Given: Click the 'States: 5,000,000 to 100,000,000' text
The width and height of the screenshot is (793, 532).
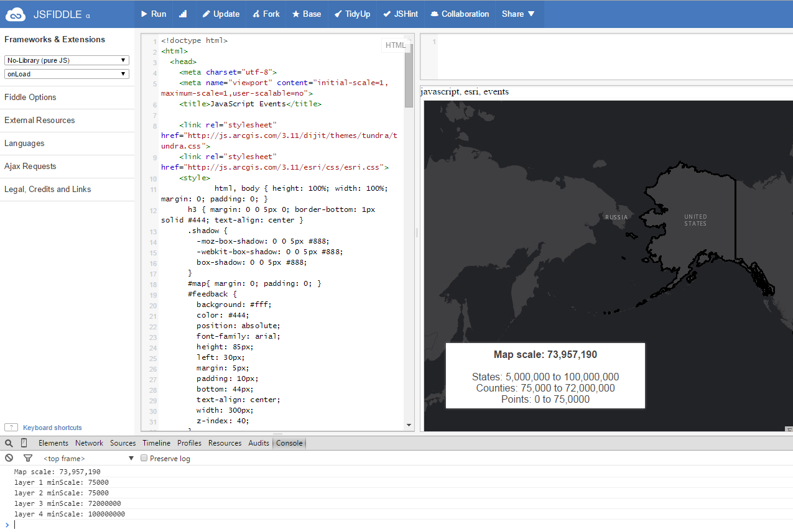Looking at the screenshot, I should 545,377.
